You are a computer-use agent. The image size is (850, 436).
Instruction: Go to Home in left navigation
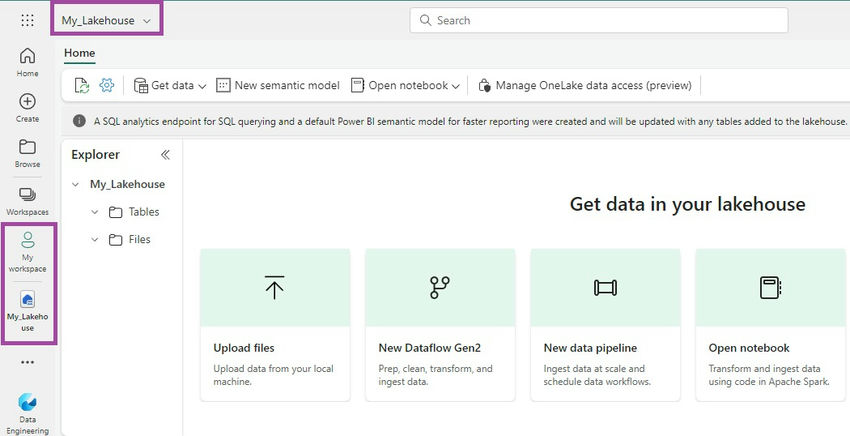[27, 62]
